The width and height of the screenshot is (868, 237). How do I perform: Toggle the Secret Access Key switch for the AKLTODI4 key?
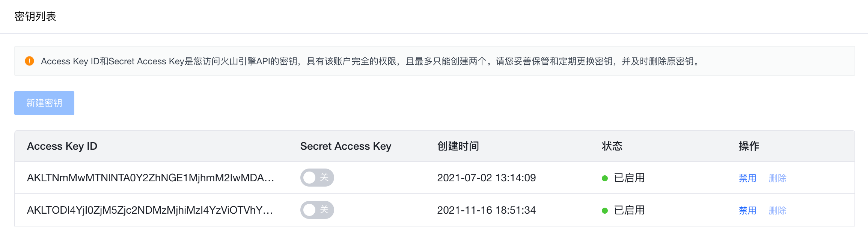point(317,210)
